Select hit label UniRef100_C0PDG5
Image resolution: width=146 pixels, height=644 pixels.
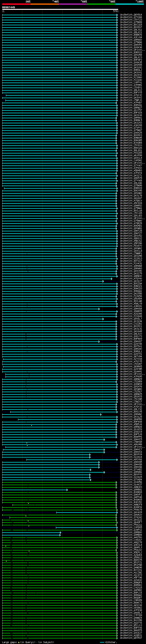tap(131, 527)
